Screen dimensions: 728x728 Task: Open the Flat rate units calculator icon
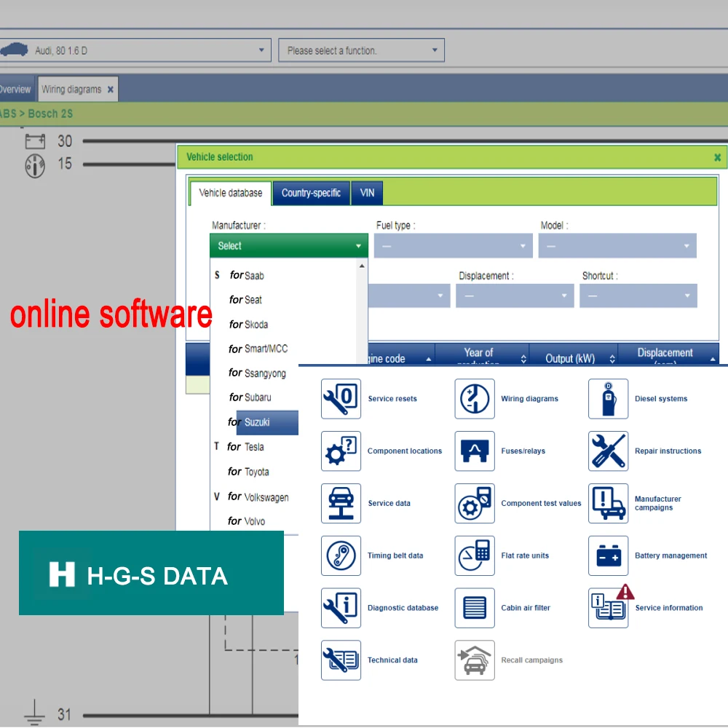click(x=475, y=555)
